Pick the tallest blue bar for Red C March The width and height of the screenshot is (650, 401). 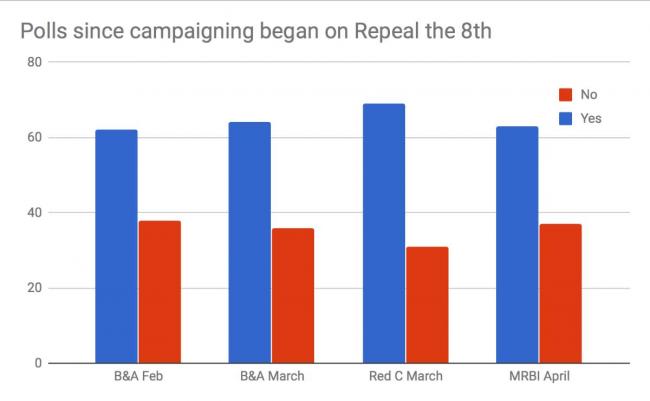point(384,233)
